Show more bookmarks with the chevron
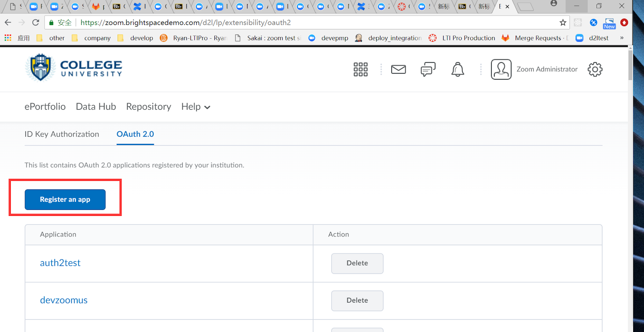Image resolution: width=644 pixels, height=332 pixels. [622, 38]
